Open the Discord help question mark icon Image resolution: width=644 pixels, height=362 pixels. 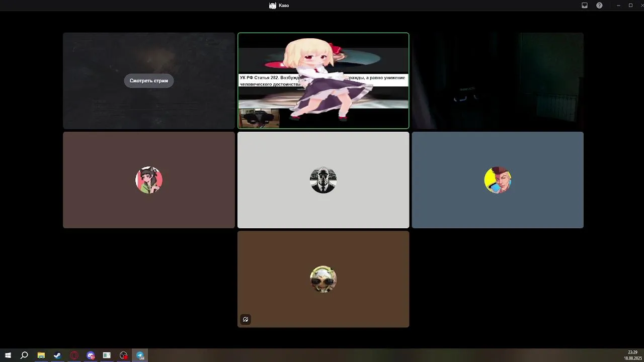click(599, 6)
